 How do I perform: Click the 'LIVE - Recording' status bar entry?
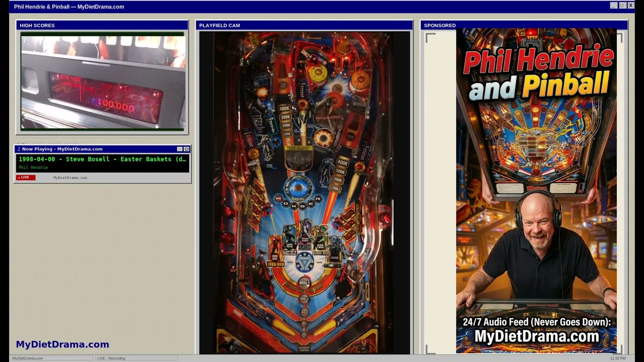pos(136,358)
